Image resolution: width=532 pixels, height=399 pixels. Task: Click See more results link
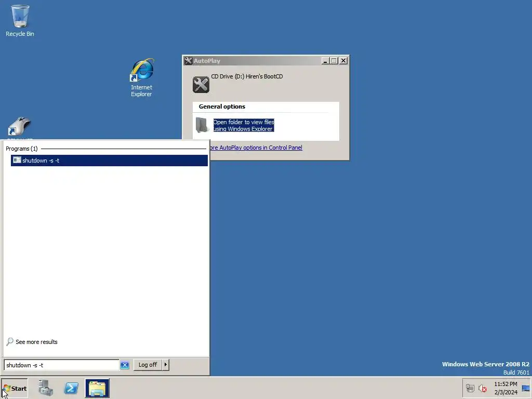[36, 342]
